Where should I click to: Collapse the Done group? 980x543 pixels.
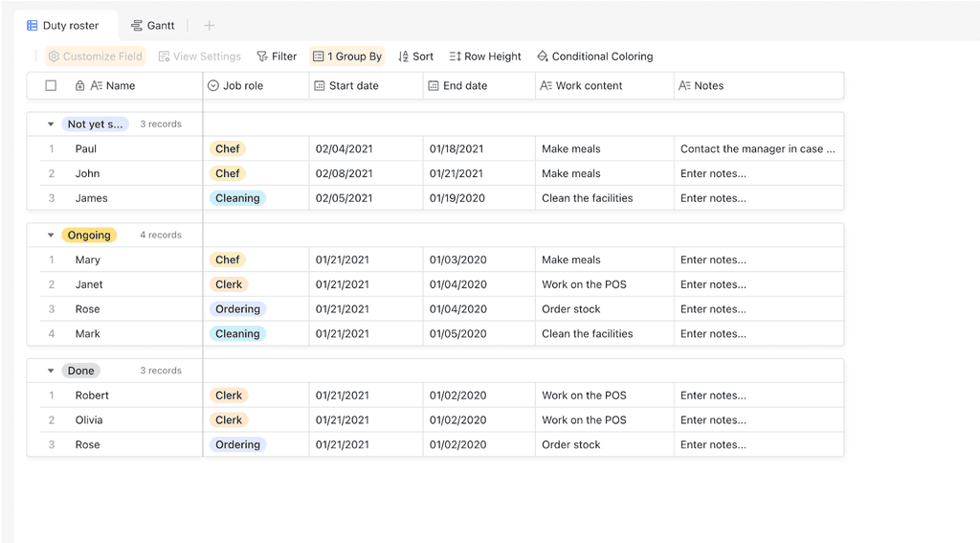tap(51, 371)
